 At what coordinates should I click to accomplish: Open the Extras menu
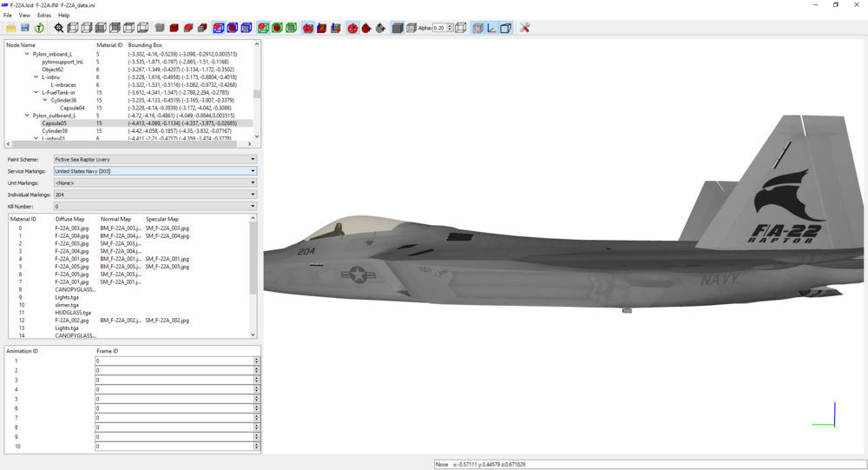[44, 16]
